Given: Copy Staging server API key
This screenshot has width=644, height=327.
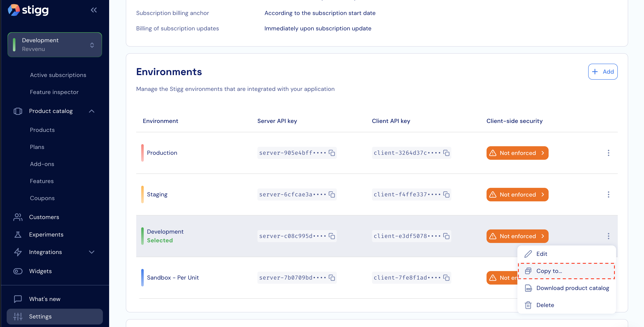Looking at the screenshot, I should coord(332,194).
